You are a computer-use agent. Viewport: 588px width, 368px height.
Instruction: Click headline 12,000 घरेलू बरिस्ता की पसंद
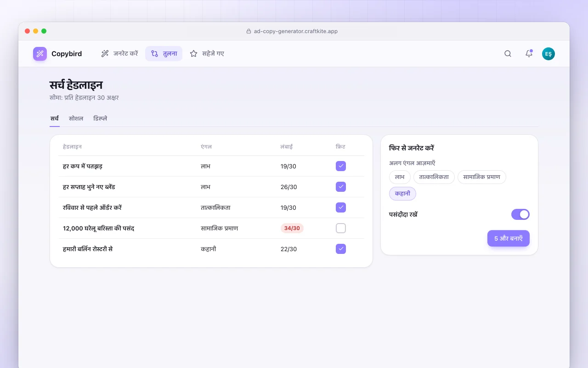tap(98, 228)
